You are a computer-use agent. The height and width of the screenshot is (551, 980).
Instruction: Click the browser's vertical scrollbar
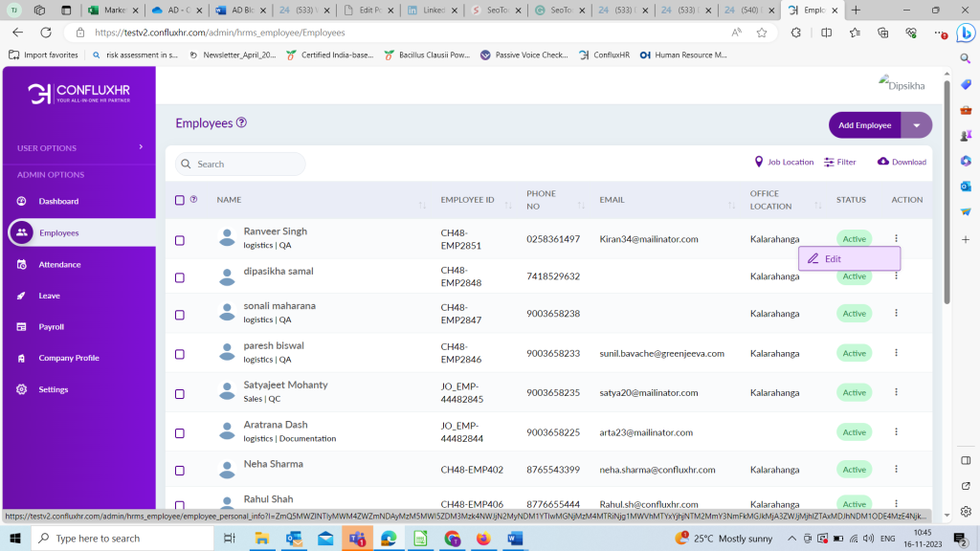(947, 191)
